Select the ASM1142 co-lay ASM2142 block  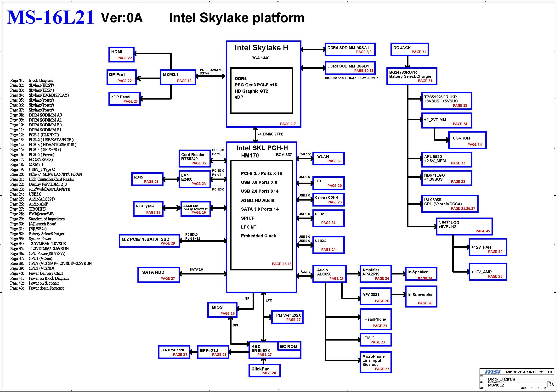click(x=196, y=209)
